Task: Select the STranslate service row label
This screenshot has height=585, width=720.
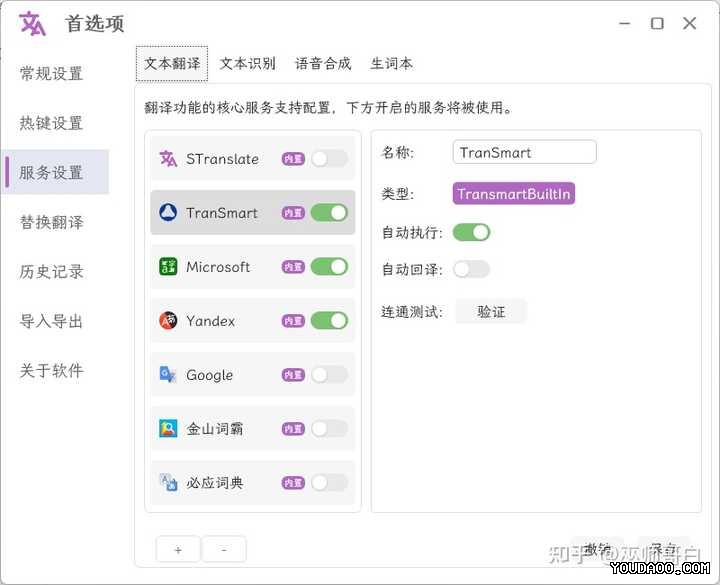Action: [222, 159]
